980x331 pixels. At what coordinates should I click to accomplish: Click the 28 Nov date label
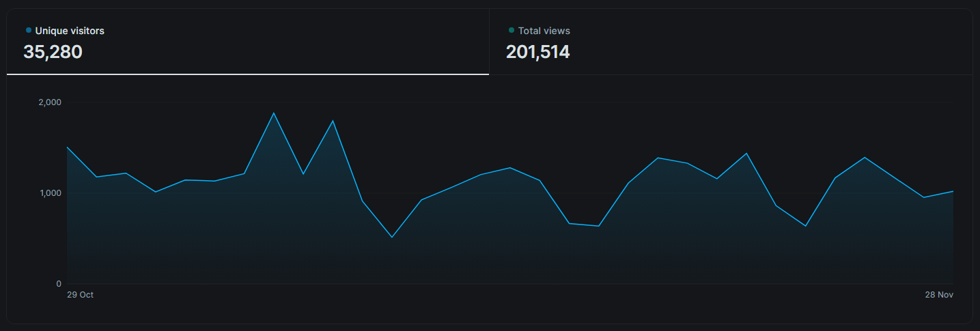click(939, 295)
